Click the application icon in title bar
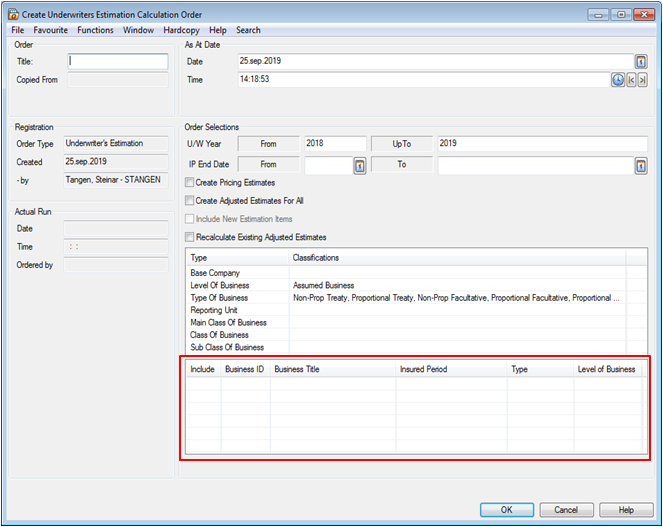This screenshot has height=527, width=663. 14,14
